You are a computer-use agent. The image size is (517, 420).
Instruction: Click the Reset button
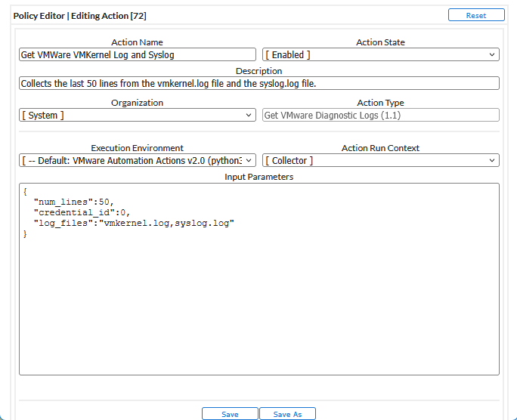[x=476, y=15]
